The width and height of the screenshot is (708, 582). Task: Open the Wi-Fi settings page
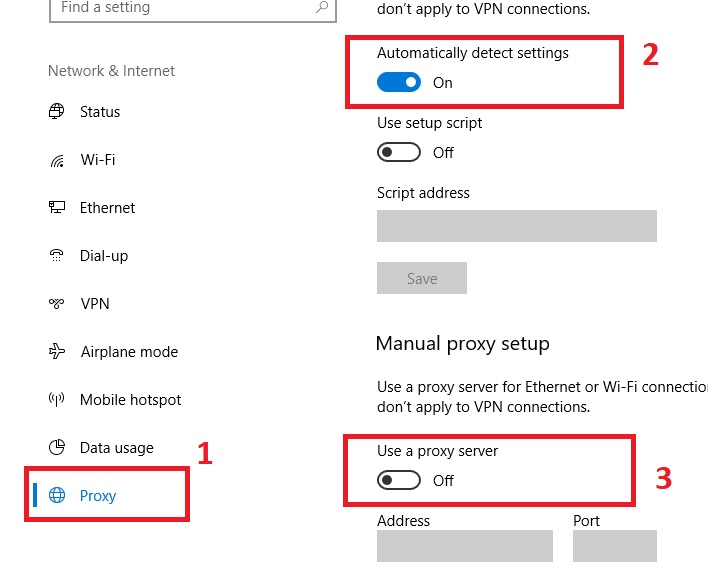(x=100, y=160)
